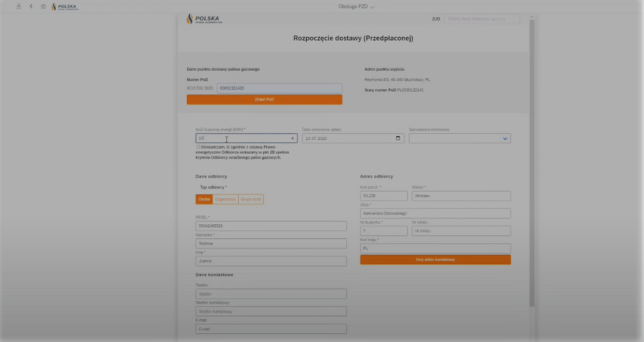This screenshot has height=342, width=644.
Task: Click the Telefon komórkowy input field
Action: tap(271, 311)
